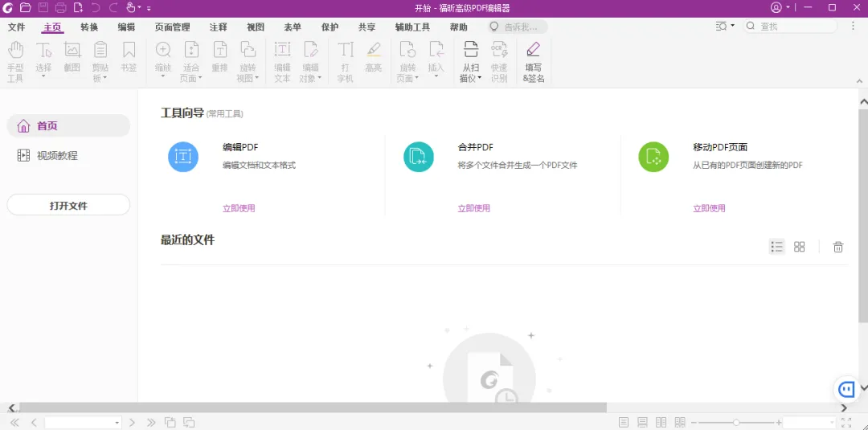Select the Hand tool (手型工具)
This screenshot has height=430, width=868.
pos(15,61)
